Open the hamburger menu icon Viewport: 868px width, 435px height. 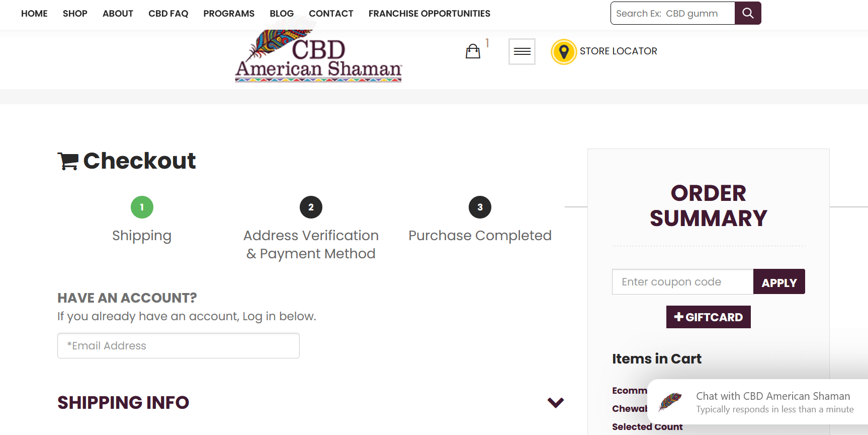522,51
